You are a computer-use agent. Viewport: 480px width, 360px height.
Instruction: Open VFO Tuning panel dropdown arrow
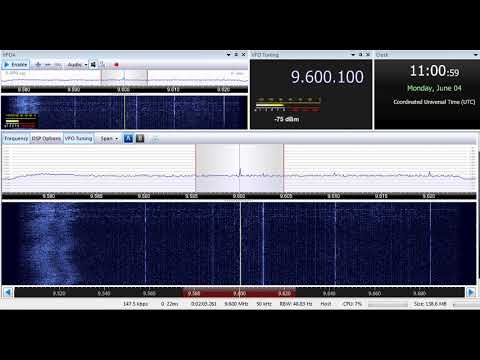pos(353,54)
